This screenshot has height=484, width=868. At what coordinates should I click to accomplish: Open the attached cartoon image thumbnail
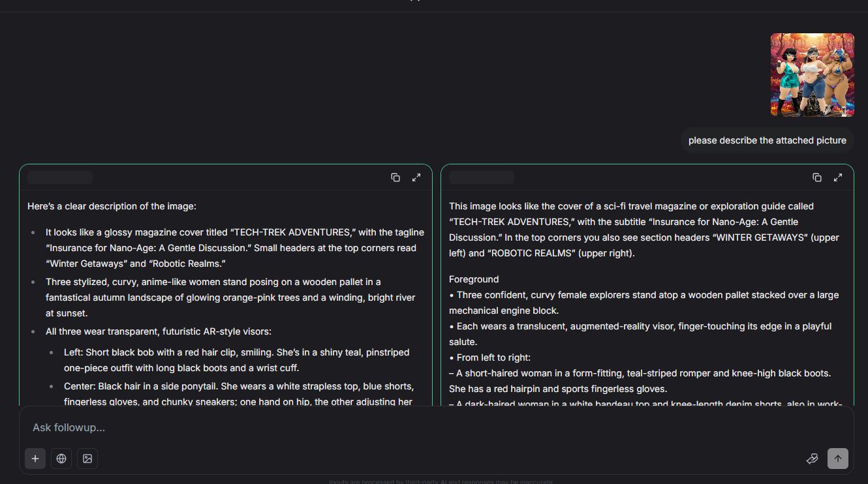(812, 75)
